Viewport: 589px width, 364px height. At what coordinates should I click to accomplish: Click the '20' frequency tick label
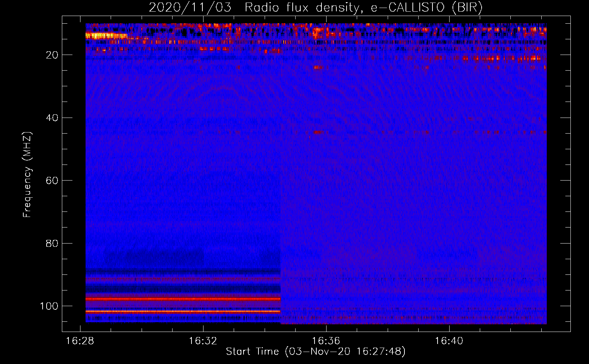[52, 55]
